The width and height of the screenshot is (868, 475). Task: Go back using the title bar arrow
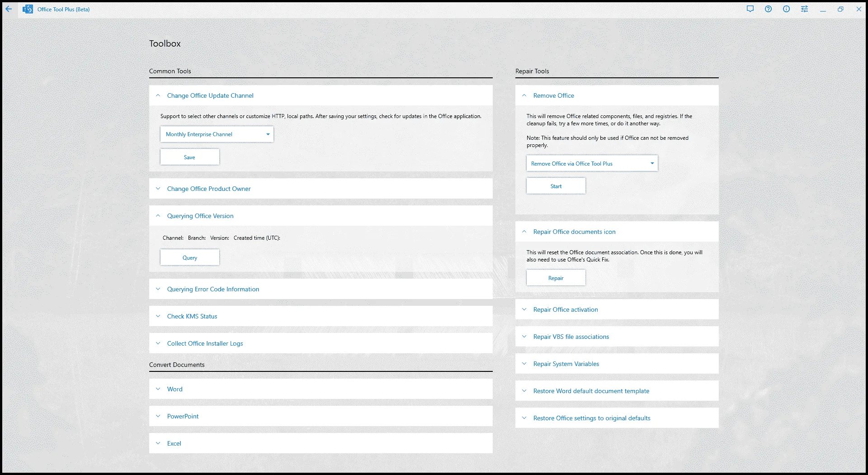point(9,9)
